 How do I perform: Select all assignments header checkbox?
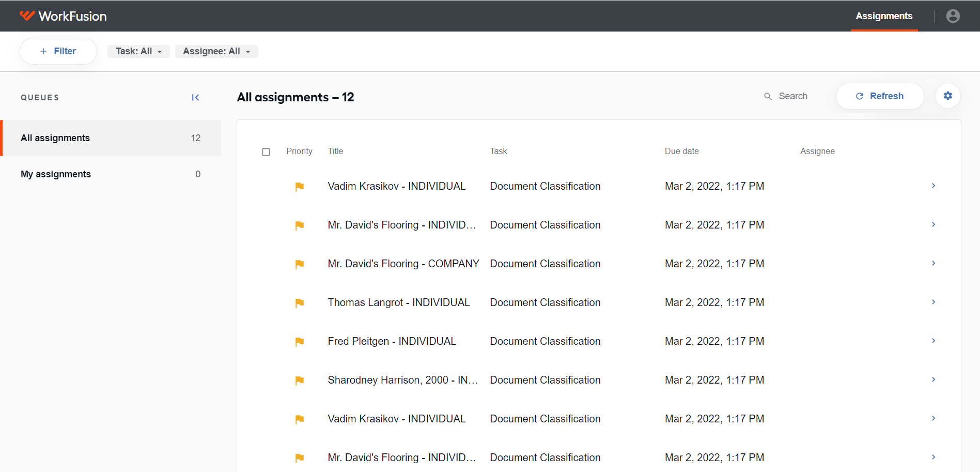pyautogui.click(x=266, y=152)
